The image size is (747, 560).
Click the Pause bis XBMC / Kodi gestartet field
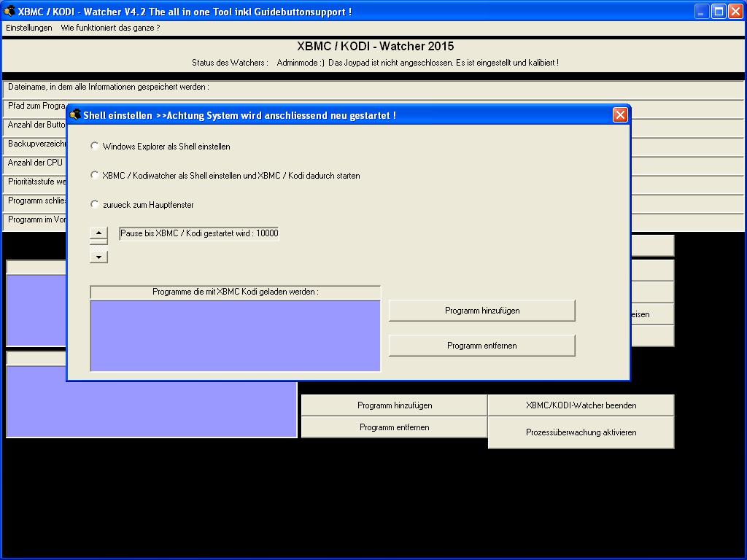198,233
